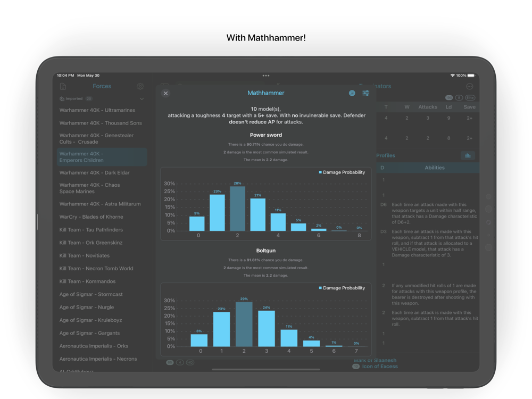The height and width of the screenshot is (399, 532).
Task: Tap the Profiles chart icon button
Action: [468, 155]
